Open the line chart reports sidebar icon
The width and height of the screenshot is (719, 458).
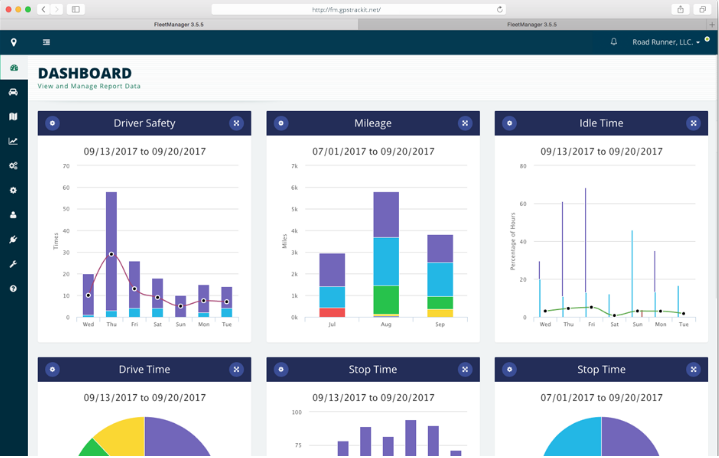coord(13,141)
